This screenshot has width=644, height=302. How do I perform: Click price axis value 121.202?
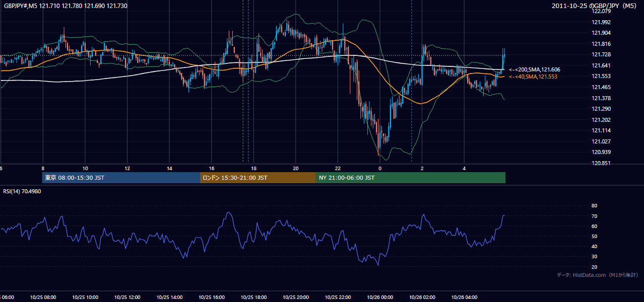tap(602, 120)
